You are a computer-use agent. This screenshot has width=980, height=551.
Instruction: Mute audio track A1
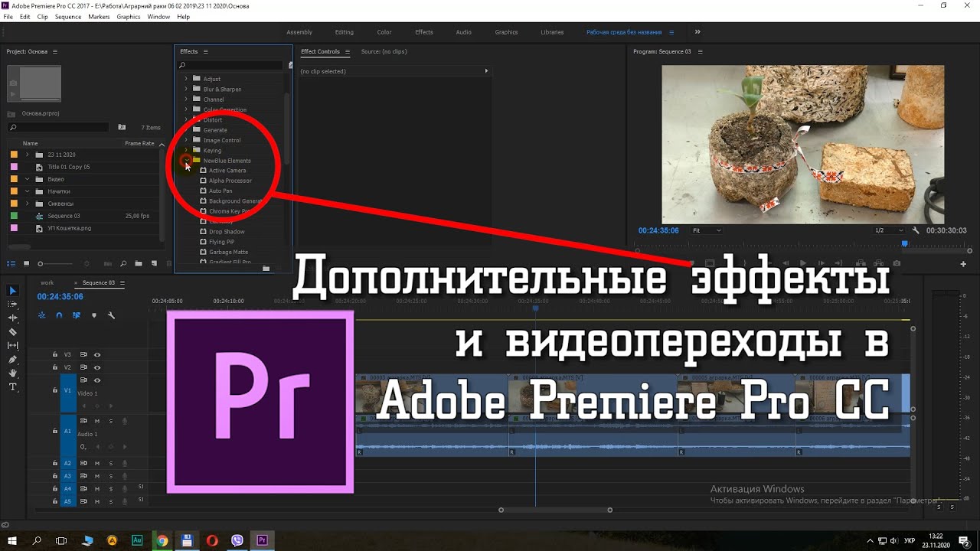pos(97,421)
